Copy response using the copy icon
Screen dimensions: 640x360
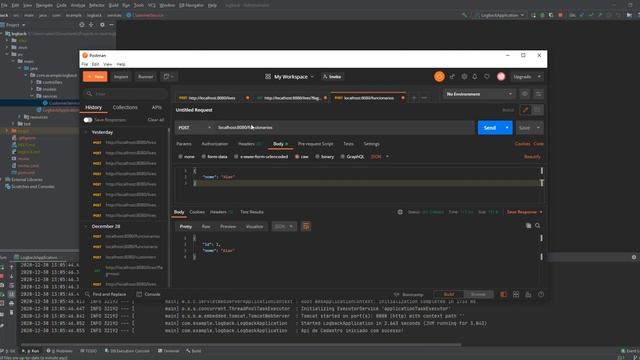pos(528,226)
